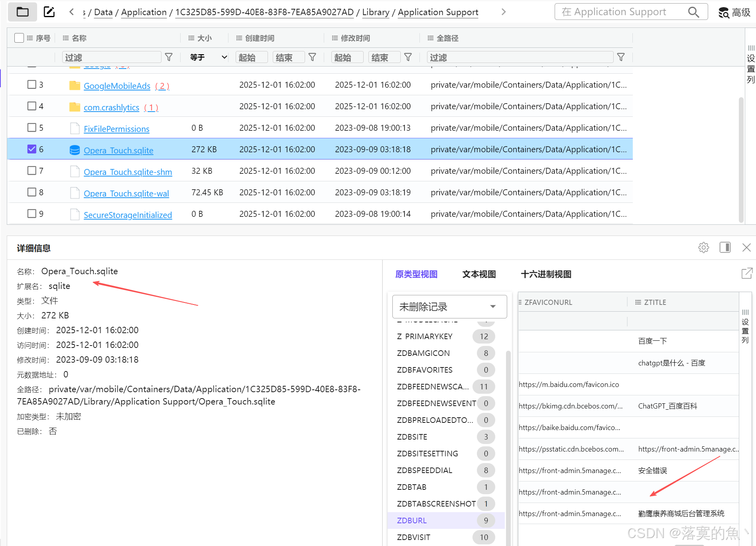Toggle the detail panel layout icon
The image size is (756, 546).
[725, 247]
